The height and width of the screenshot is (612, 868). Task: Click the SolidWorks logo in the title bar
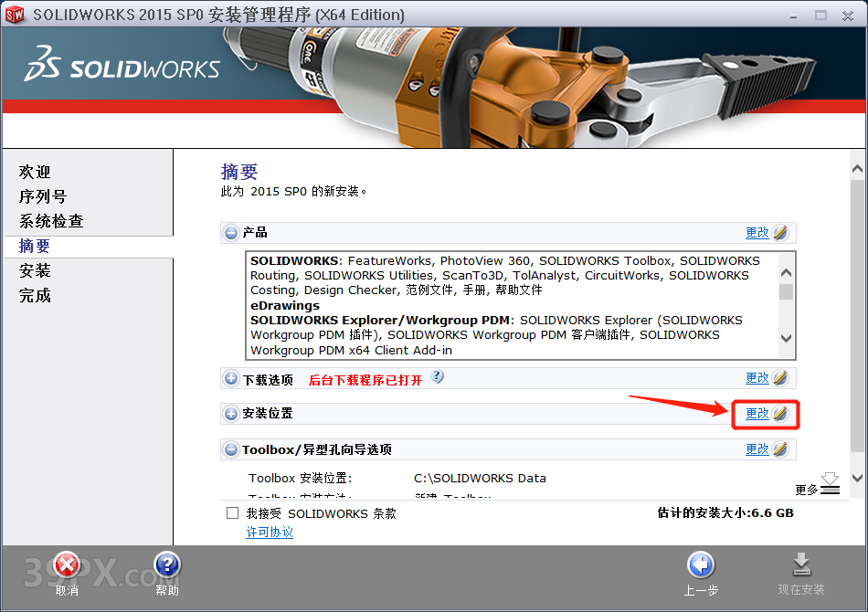[16, 15]
